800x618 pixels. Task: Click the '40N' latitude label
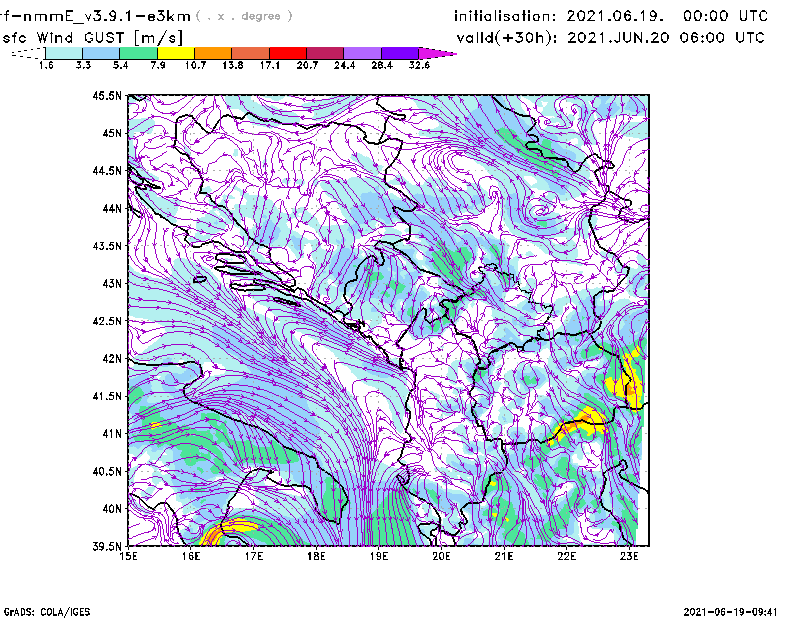click(x=112, y=509)
